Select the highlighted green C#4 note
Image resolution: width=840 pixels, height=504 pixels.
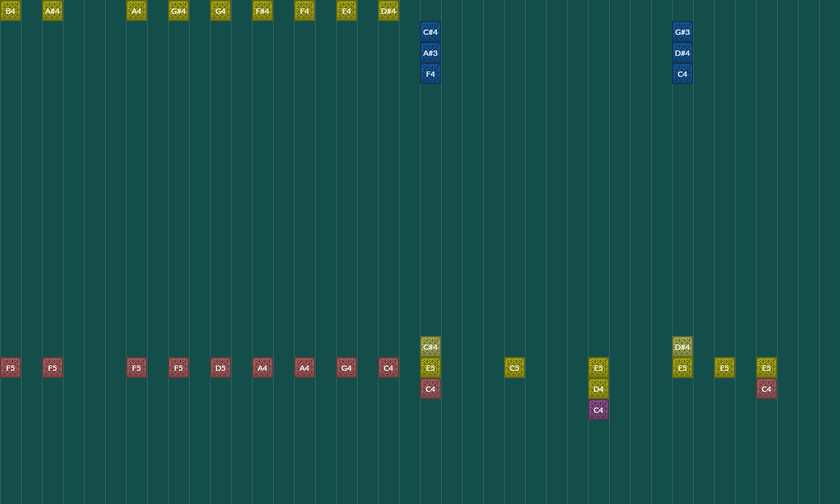(x=430, y=346)
